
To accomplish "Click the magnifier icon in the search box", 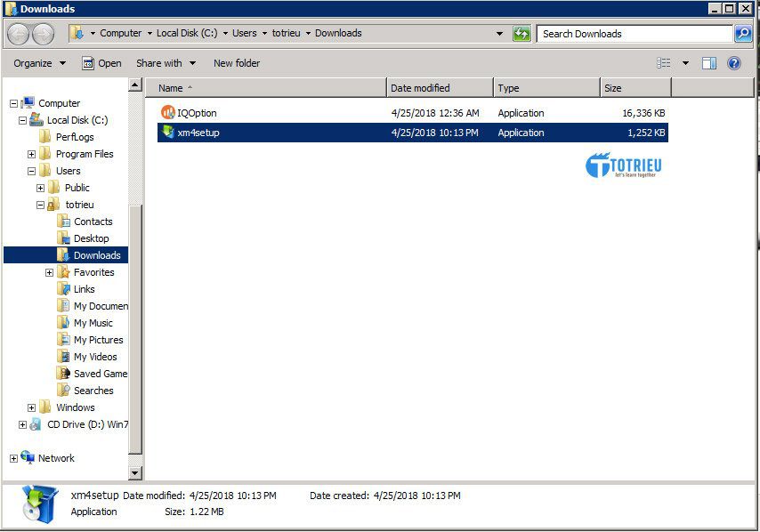I will pyautogui.click(x=741, y=33).
